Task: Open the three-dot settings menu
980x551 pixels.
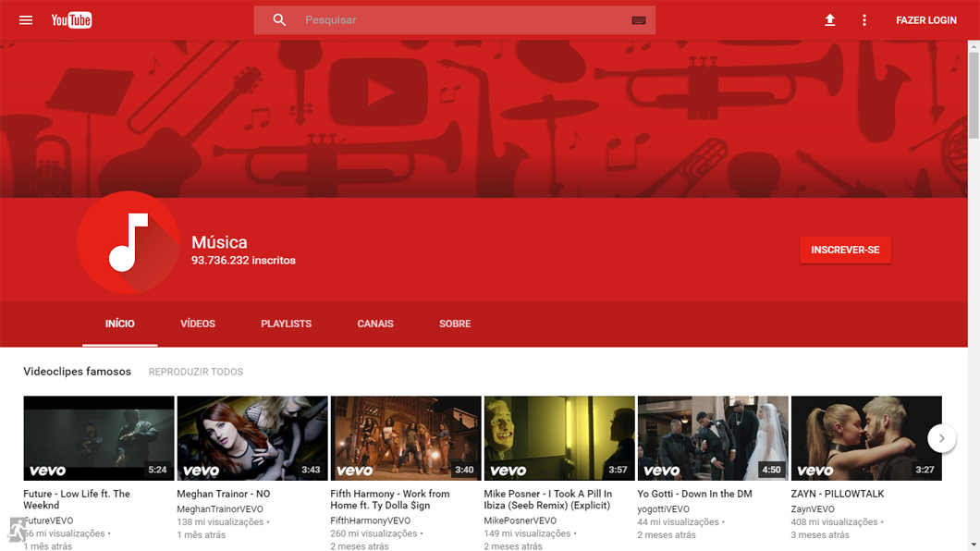Action: click(x=864, y=20)
